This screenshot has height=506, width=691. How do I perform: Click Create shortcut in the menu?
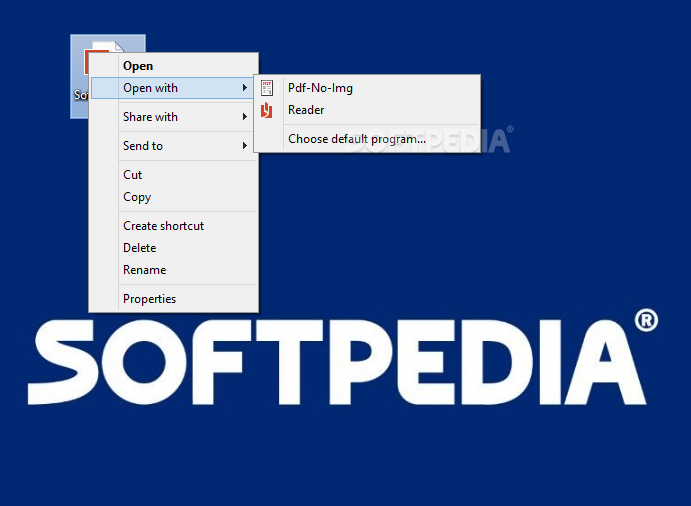point(173,226)
